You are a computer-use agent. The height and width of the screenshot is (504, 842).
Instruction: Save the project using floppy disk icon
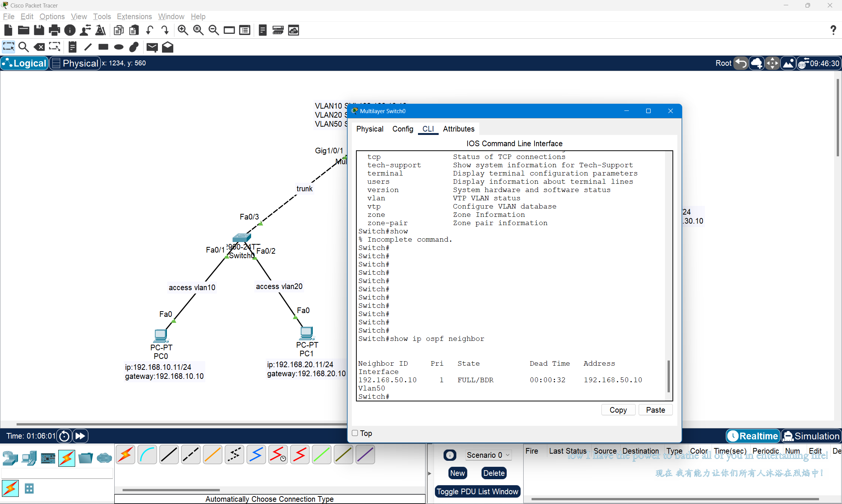coord(39,30)
